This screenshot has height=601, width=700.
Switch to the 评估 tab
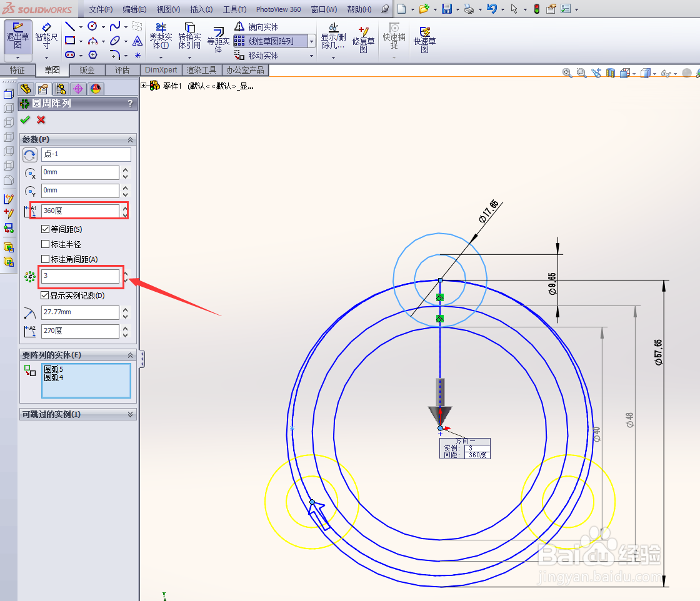[x=122, y=70]
